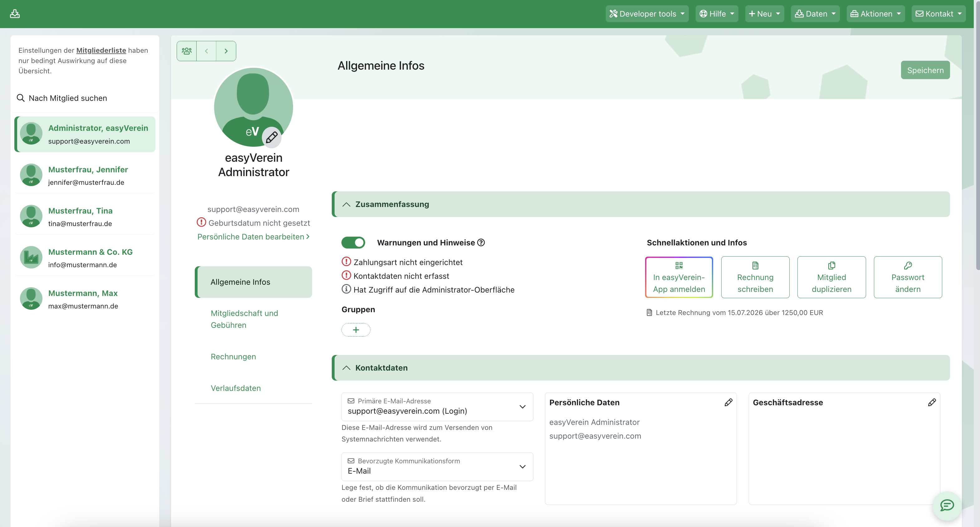Image resolution: width=980 pixels, height=527 pixels.
Task: Select member Administrator, easyVerein
Action: [x=85, y=134]
